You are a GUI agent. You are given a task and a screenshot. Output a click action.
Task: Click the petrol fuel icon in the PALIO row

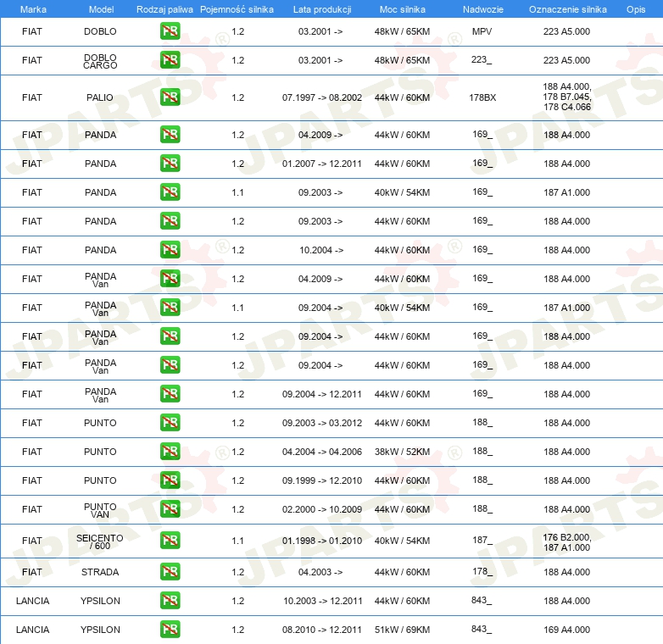click(x=170, y=97)
